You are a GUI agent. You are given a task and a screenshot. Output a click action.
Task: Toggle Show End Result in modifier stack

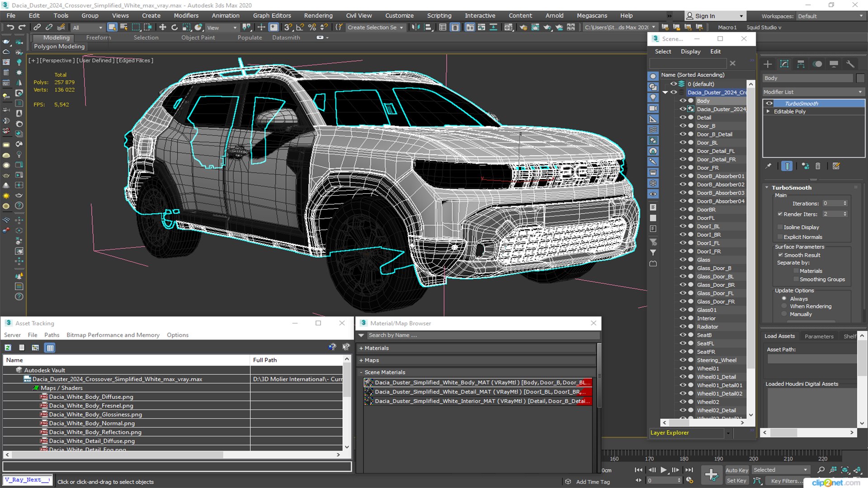(787, 166)
